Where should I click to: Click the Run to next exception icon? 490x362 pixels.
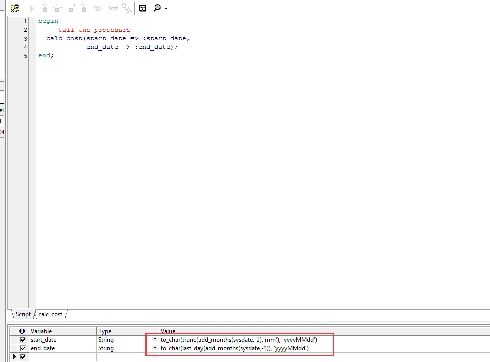tap(84, 8)
